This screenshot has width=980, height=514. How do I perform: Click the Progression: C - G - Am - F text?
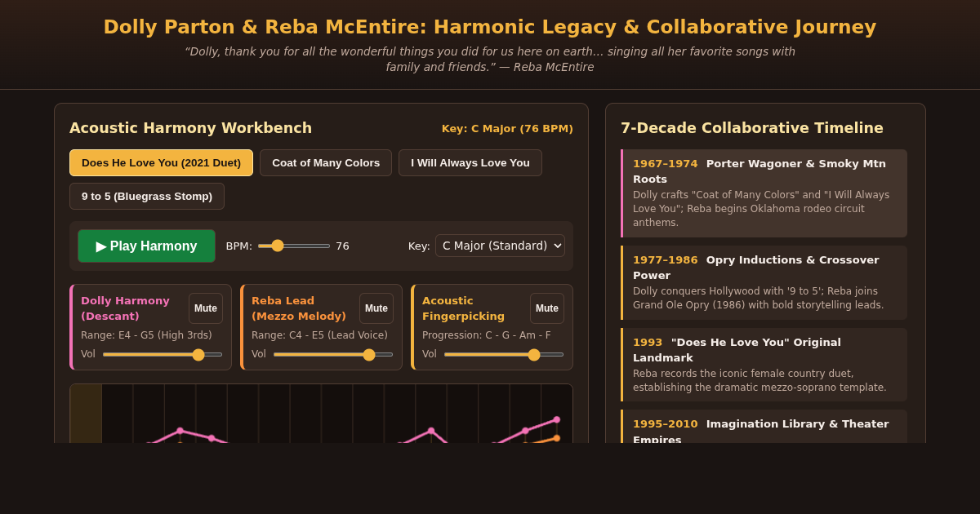coord(487,335)
